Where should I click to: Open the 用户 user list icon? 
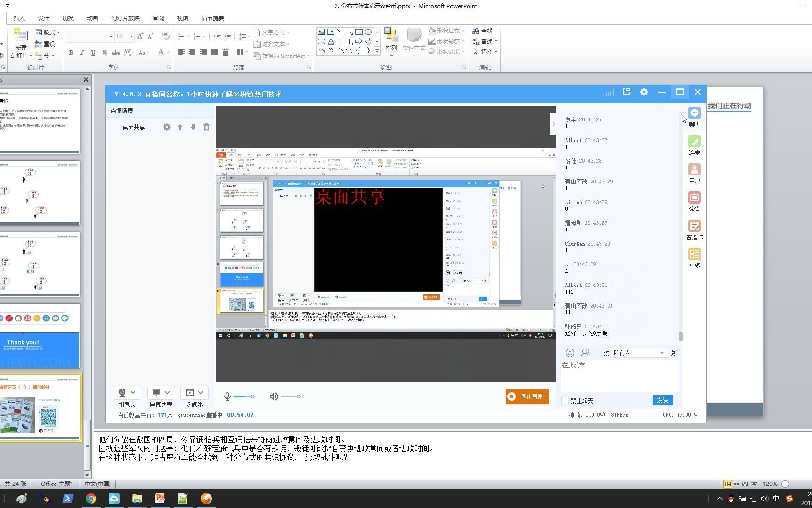(694, 169)
